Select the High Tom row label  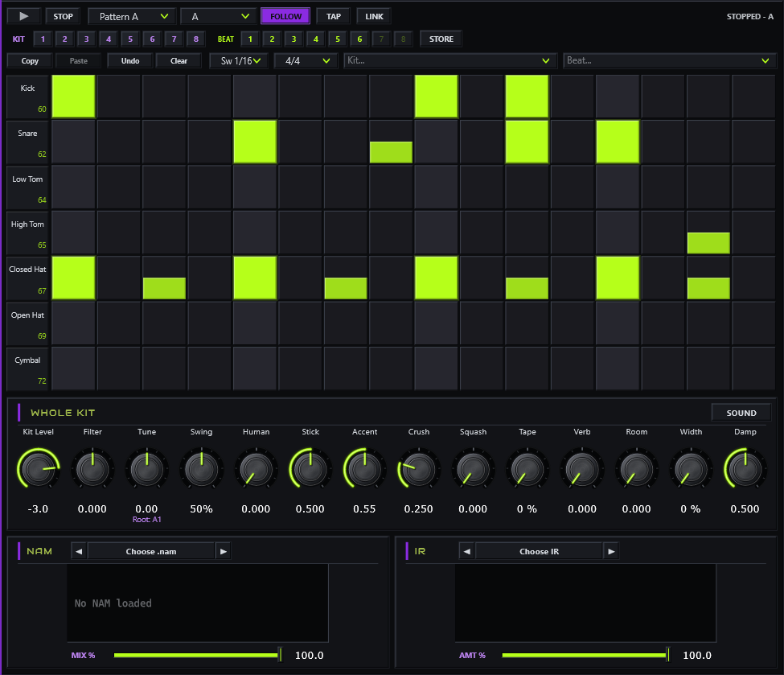pos(27,233)
